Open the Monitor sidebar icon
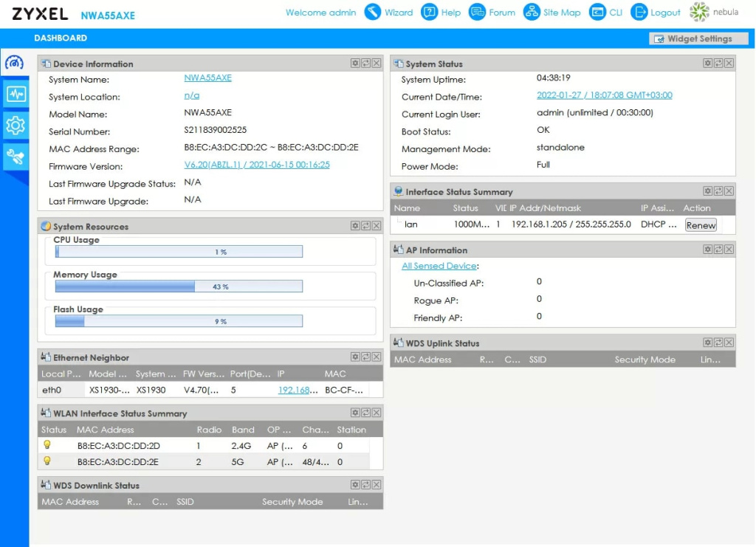 point(15,94)
